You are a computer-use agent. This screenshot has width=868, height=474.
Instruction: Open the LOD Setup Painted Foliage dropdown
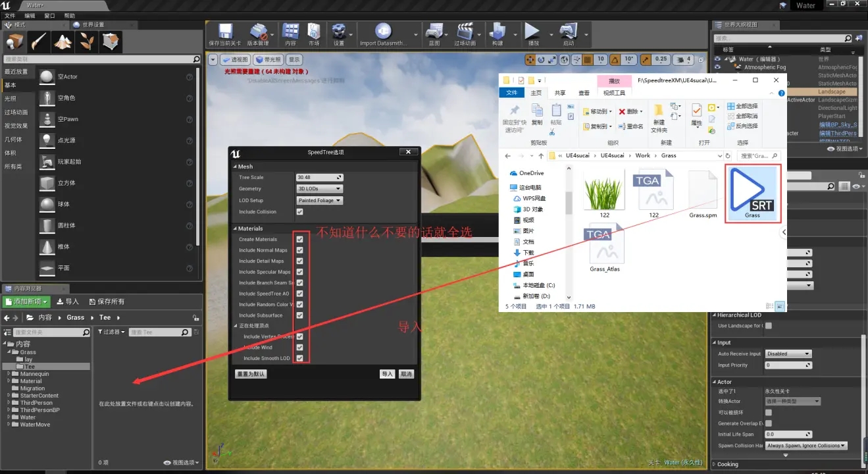pos(320,200)
